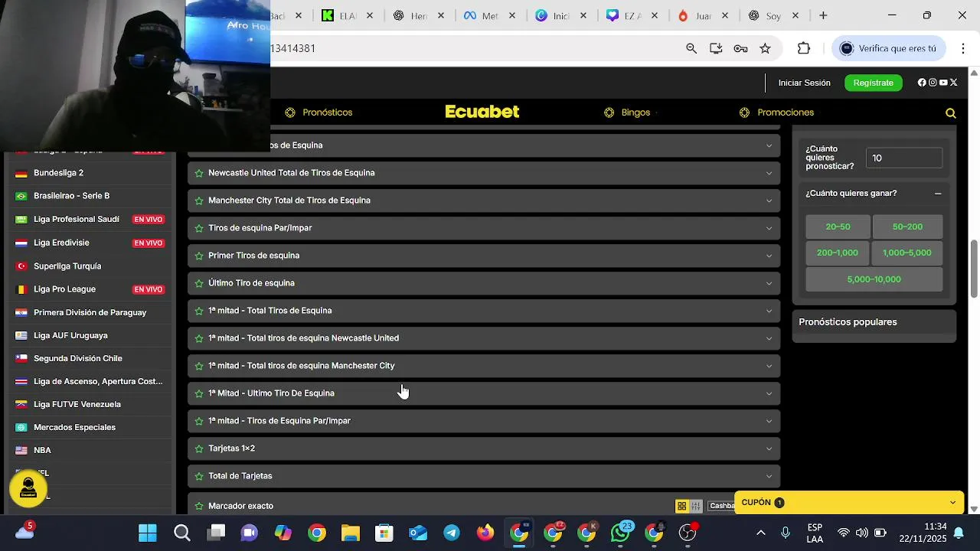The height and width of the screenshot is (551, 980).
Task: Open the saved passwords key icon
Action: 740,48
